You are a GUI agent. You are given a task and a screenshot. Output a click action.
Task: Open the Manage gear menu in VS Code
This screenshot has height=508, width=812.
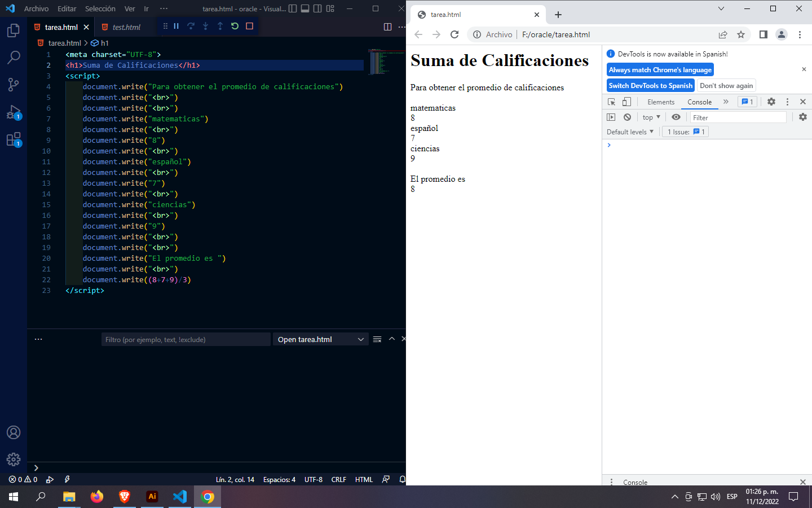(x=14, y=459)
